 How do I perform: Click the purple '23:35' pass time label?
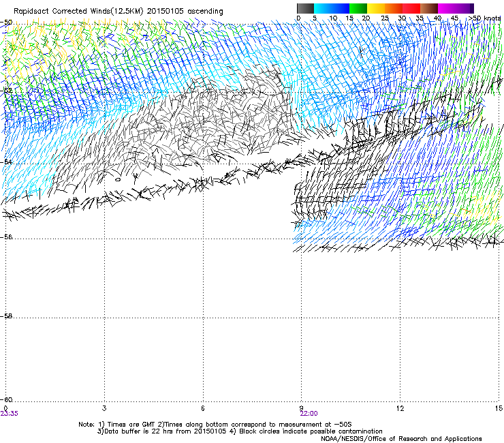coord(10,414)
